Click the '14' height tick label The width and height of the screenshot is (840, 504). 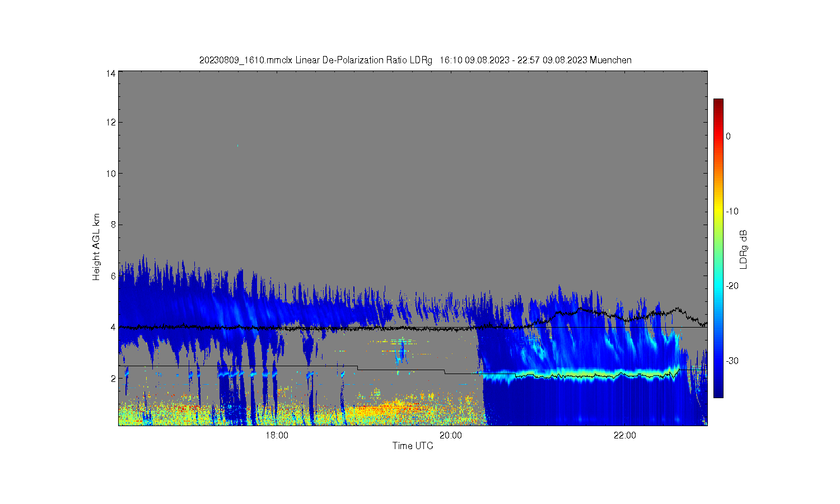pyautogui.click(x=111, y=73)
